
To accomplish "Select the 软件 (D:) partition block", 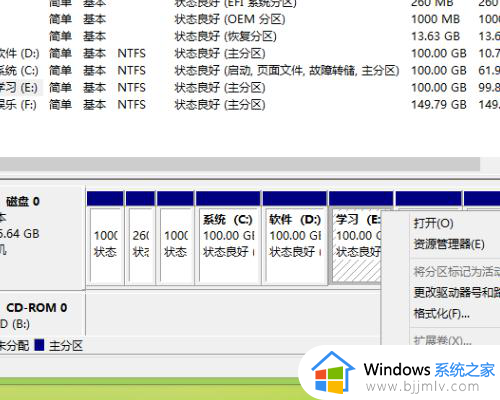I will pyautogui.click(x=294, y=238).
